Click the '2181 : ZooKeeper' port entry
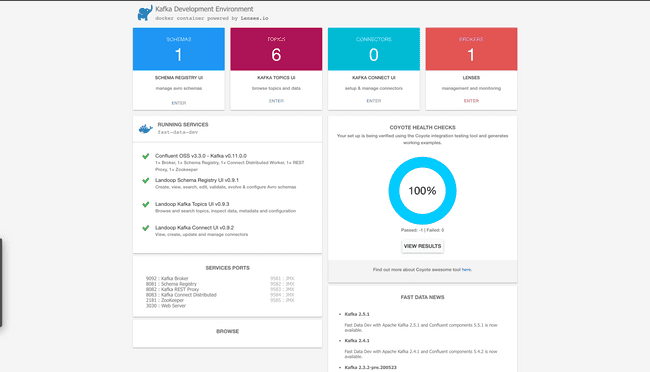 click(165, 300)
